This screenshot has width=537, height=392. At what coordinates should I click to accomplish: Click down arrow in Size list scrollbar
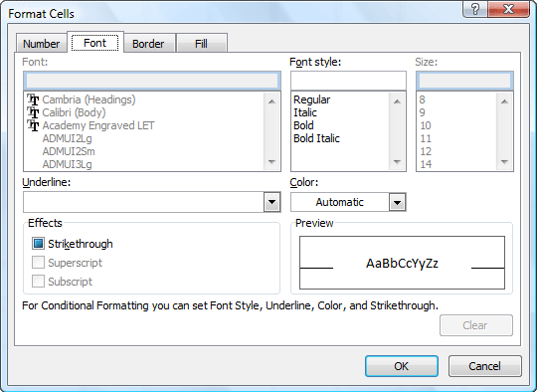[x=504, y=162]
